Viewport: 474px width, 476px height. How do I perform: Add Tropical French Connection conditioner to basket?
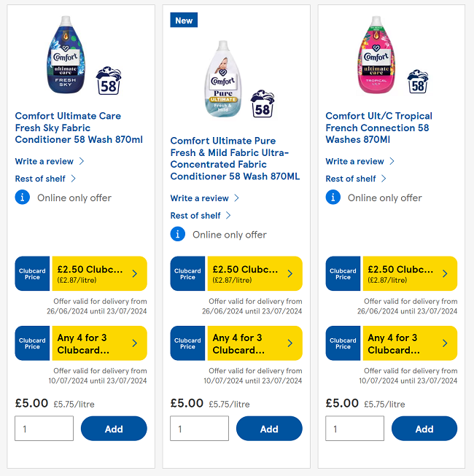[x=424, y=429]
